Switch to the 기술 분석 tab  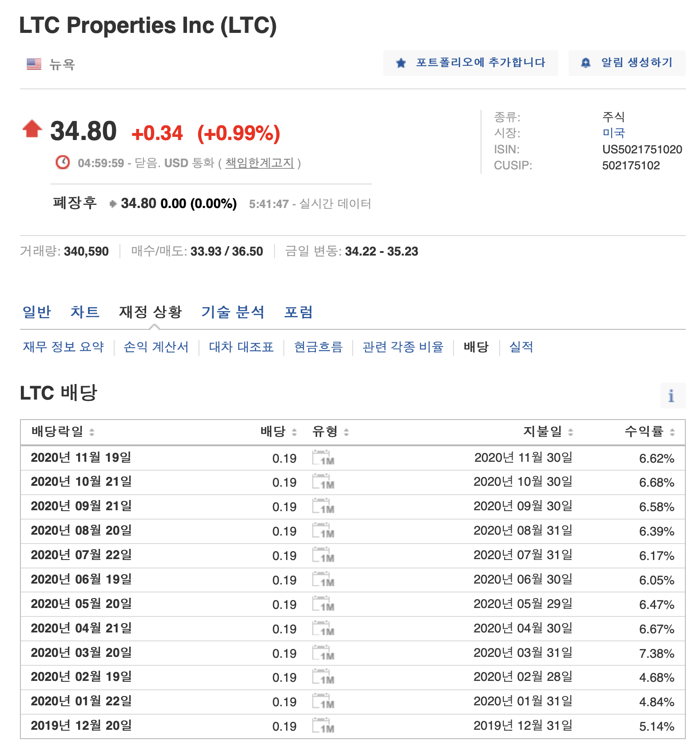(233, 312)
